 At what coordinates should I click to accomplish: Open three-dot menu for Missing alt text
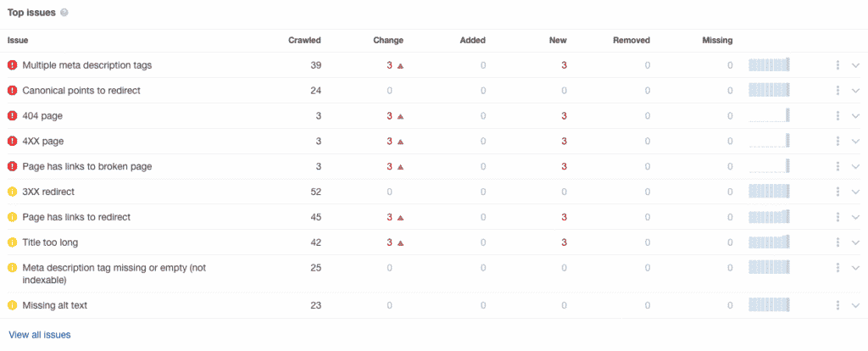click(838, 305)
